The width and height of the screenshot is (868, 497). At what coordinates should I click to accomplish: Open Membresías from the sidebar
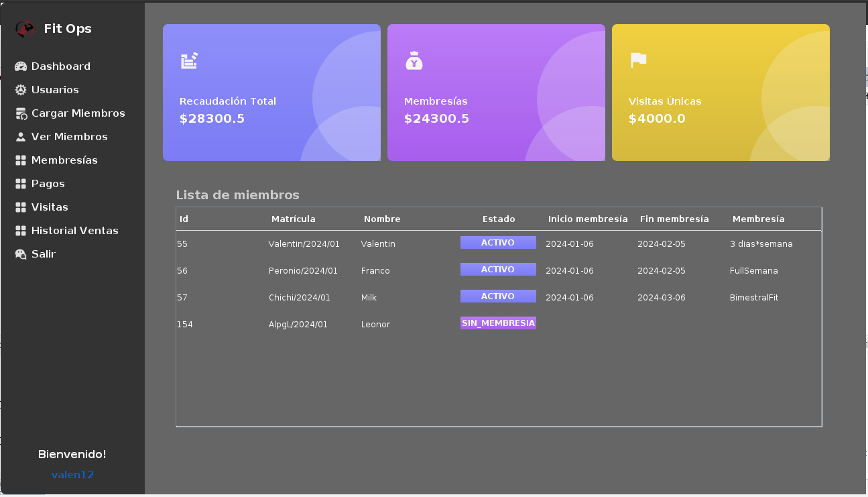(64, 160)
